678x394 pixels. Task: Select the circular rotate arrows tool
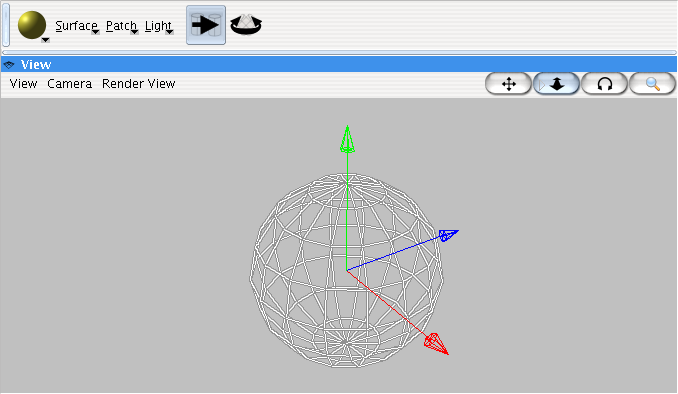point(604,84)
